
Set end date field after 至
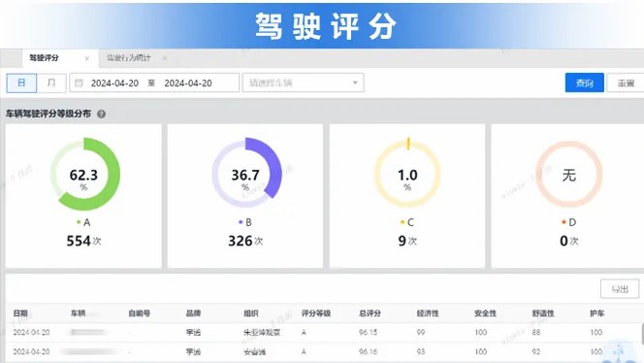[188, 83]
